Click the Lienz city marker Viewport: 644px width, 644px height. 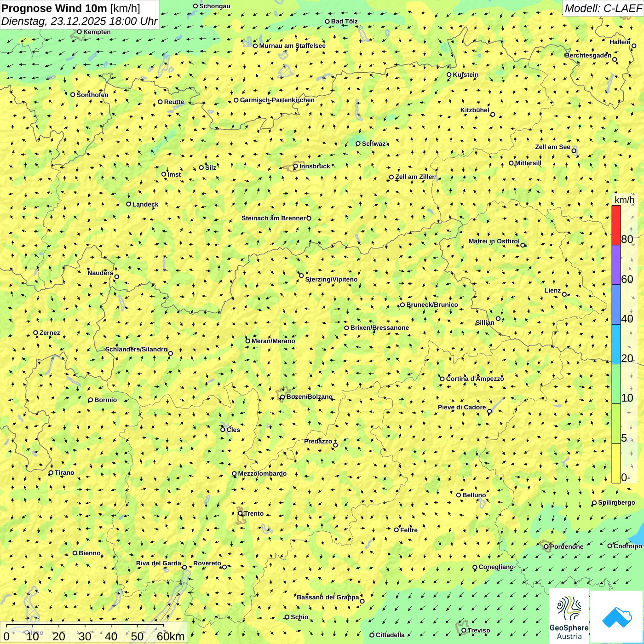tap(564, 294)
